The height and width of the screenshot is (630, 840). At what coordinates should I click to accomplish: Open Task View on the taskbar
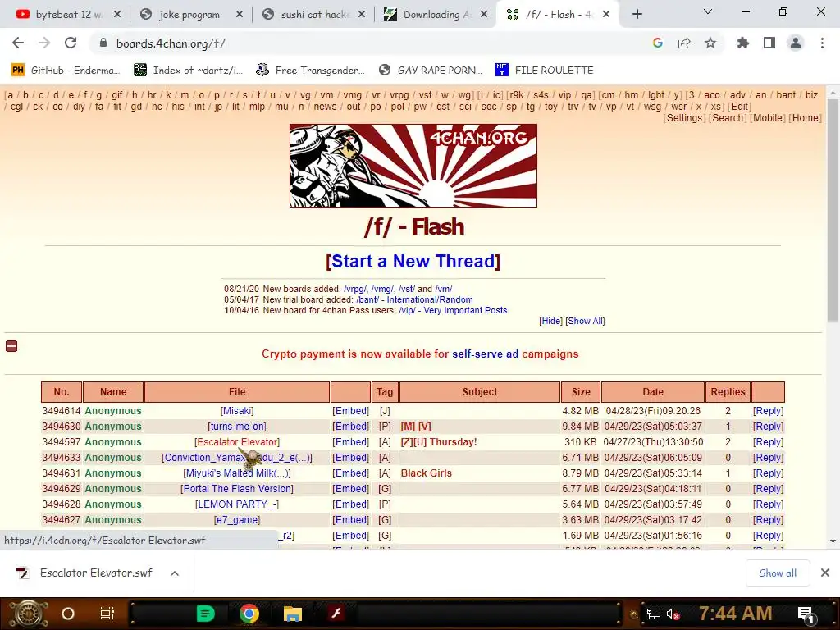(107, 614)
